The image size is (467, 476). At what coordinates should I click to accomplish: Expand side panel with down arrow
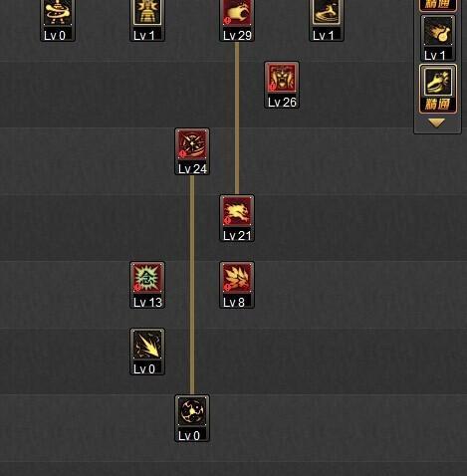pyautogui.click(x=437, y=123)
